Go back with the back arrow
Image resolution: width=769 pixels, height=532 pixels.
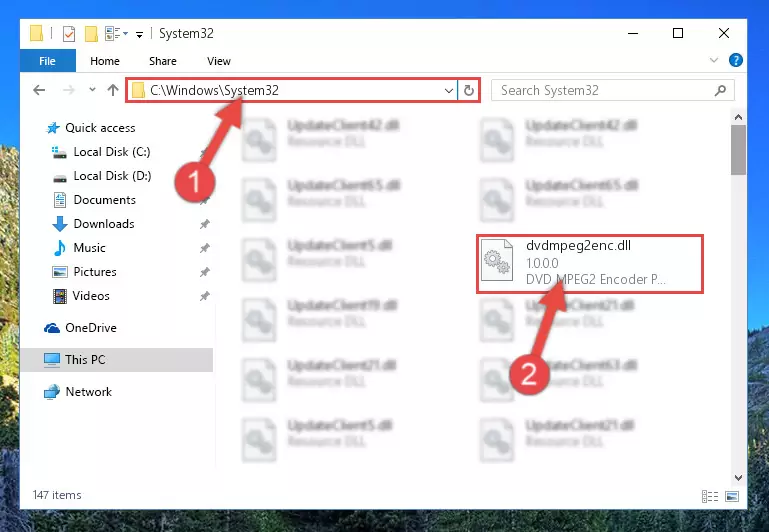coord(39,90)
